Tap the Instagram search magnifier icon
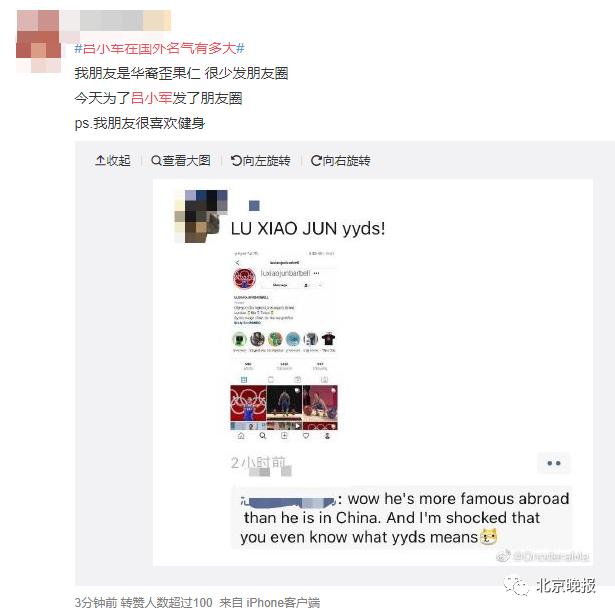615x613 pixels. (262, 436)
